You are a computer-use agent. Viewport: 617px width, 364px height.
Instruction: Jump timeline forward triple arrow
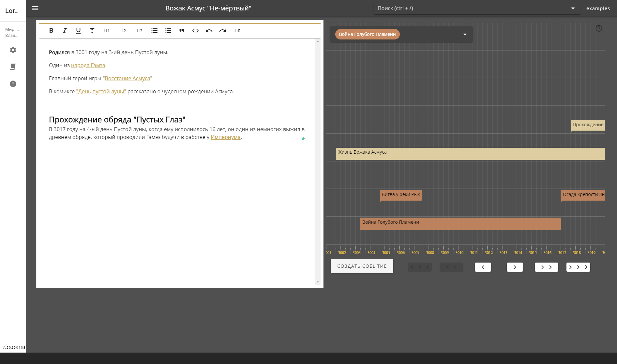[x=578, y=267]
